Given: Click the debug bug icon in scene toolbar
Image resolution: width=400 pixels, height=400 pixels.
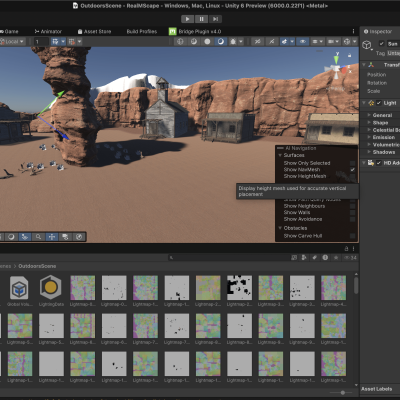Looking at the screenshot, I should coord(233,42).
